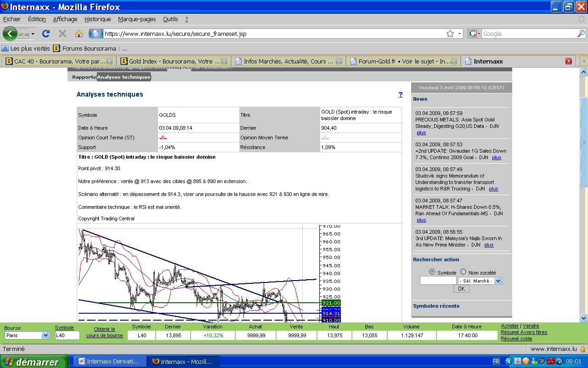
Task: Go to the home page icon
Action: pos(79,34)
